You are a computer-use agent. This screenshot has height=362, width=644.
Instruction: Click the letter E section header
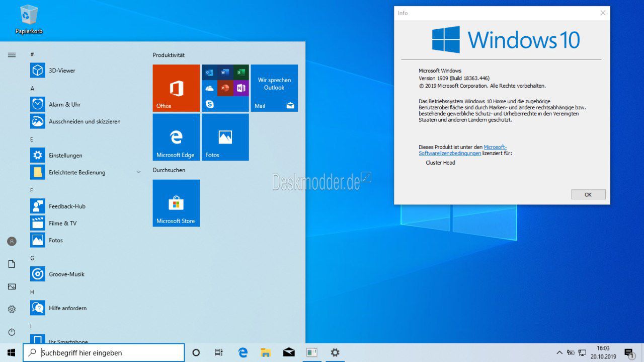(x=32, y=139)
